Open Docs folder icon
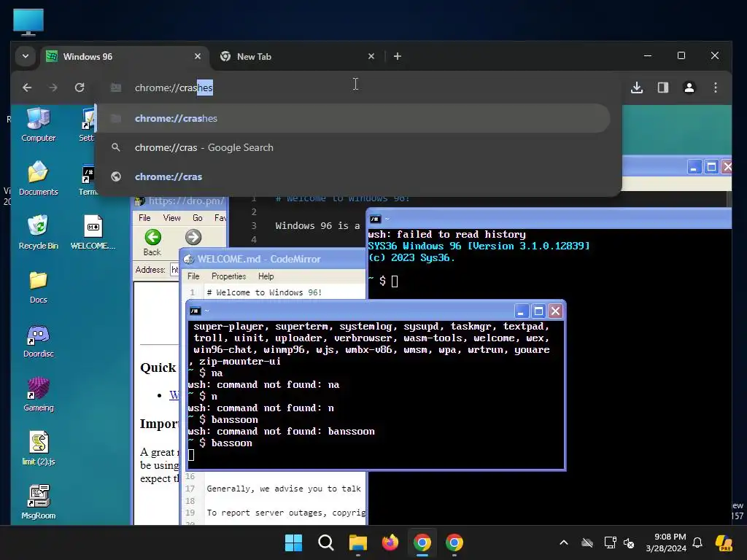The image size is (747, 560). pyautogui.click(x=38, y=287)
